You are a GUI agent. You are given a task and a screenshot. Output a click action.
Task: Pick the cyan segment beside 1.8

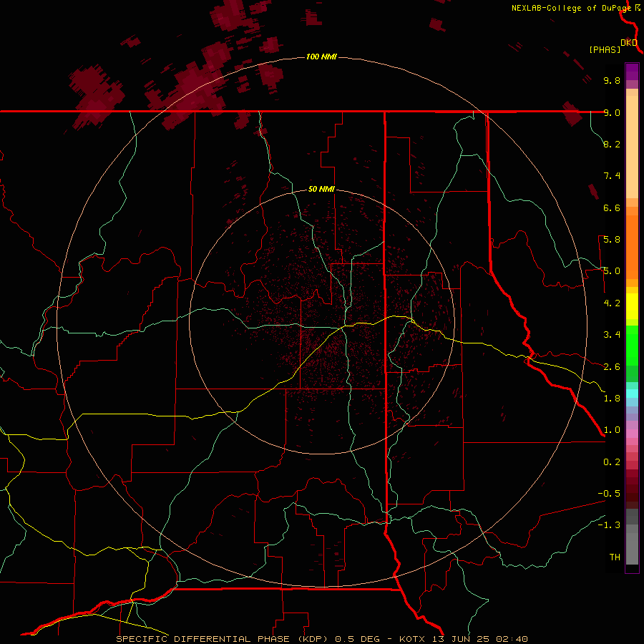[x=632, y=394]
